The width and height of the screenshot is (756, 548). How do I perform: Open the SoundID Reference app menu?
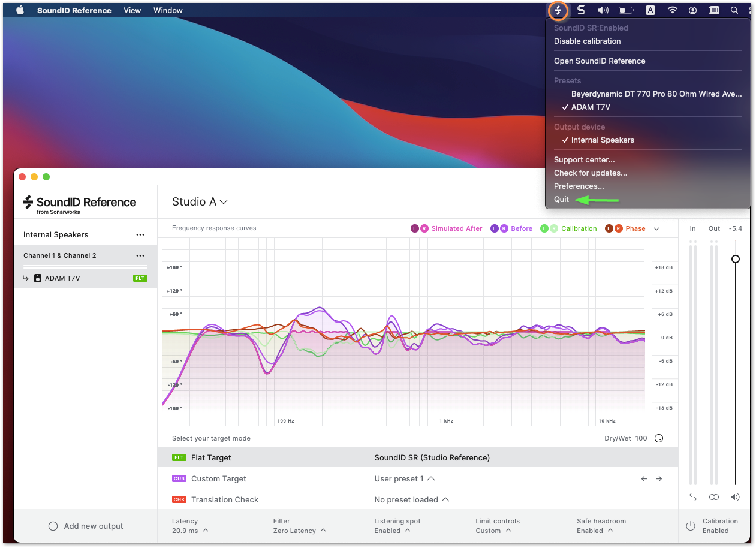(x=74, y=10)
